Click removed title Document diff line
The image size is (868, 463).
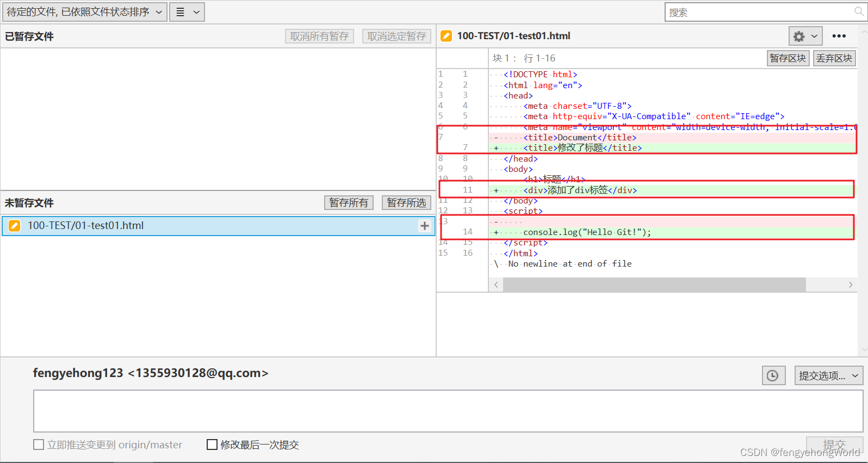click(x=672, y=138)
